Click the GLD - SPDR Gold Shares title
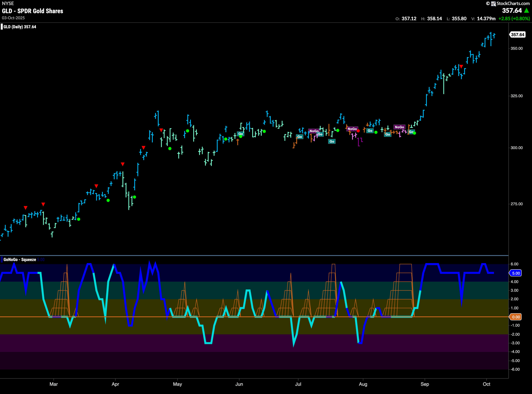Image resolution: width=532 pixels, height=394 pixels. click(32, 11)
